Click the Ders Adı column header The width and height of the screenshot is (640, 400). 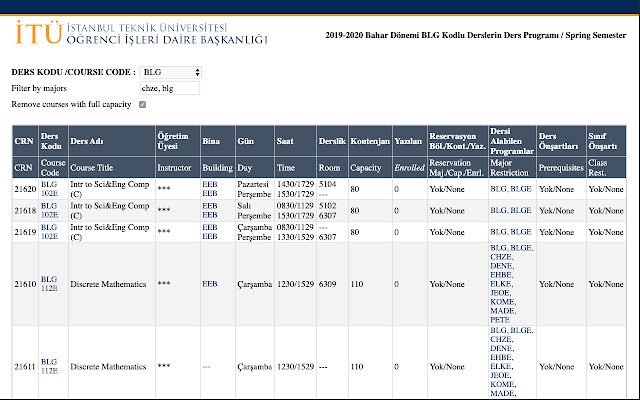[112, 141]
